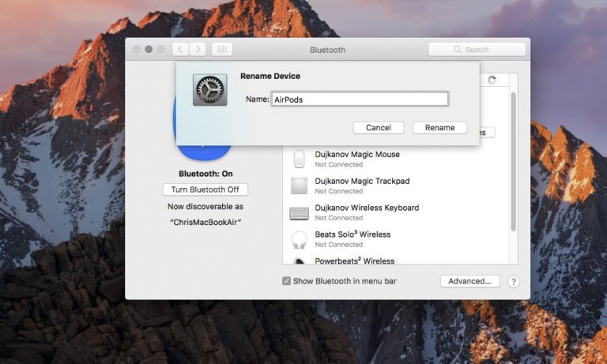Open the show-all preferences grid
The height and width of the screenshot is (364, 607).
(x=222, y=49)
